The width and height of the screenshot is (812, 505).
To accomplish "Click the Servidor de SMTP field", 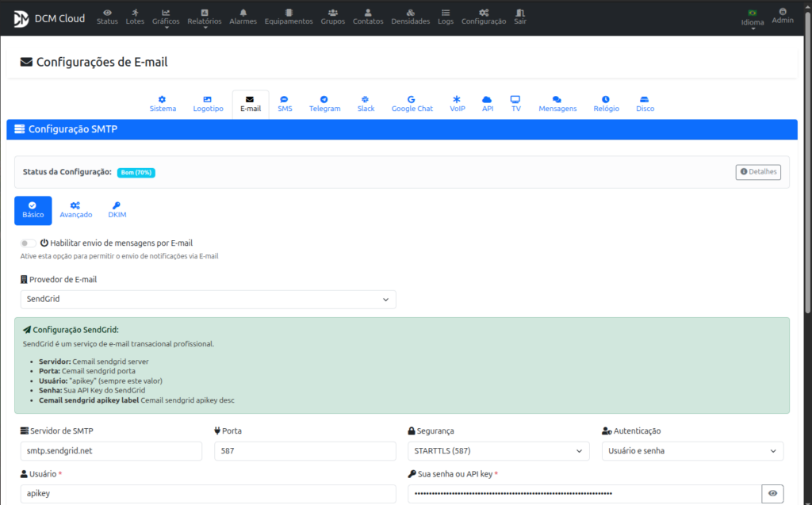I will coord(111,451).
